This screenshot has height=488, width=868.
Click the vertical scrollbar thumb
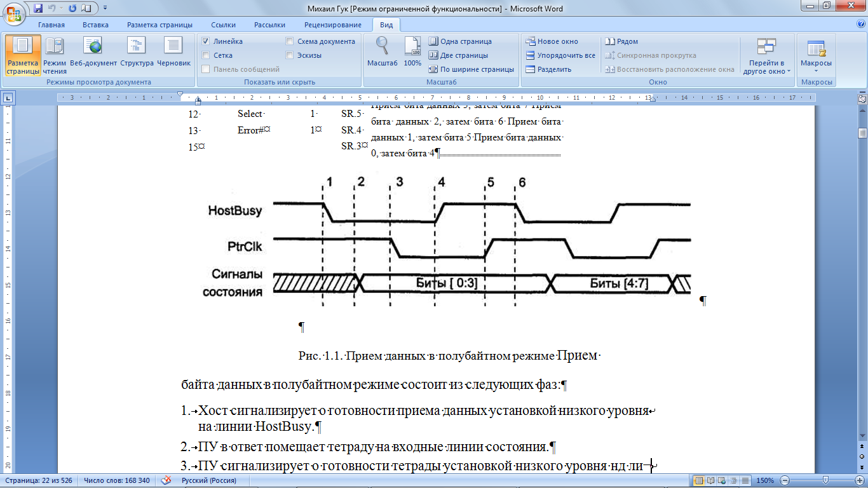point(862,133)
